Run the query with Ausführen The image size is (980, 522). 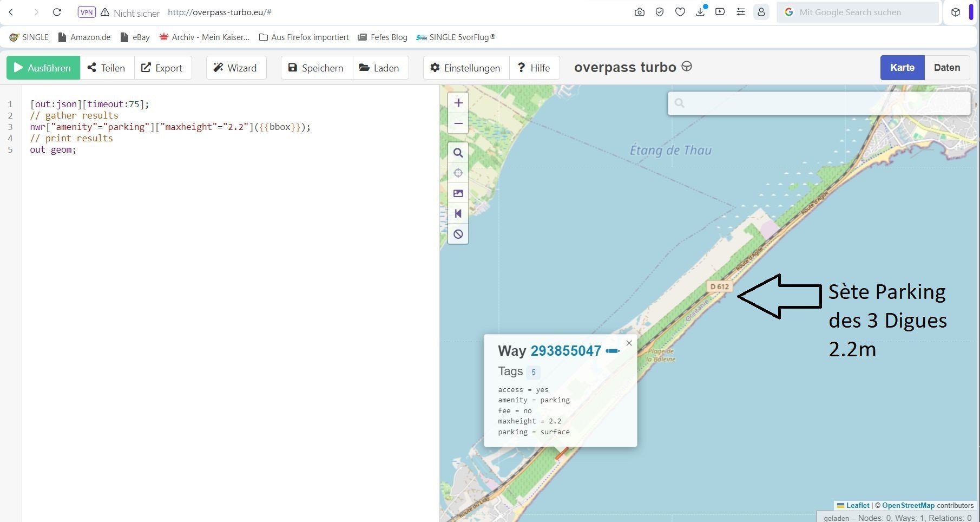(x=43, y=68)
